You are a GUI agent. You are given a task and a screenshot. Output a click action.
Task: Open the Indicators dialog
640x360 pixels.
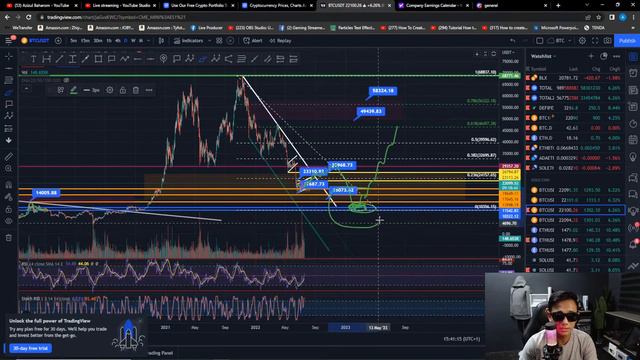tap(188, 41)
